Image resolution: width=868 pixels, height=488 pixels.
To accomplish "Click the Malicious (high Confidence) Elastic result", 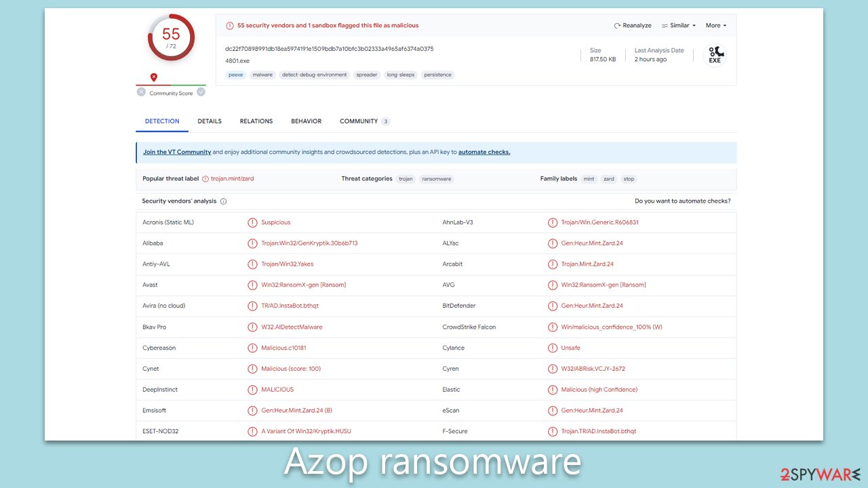I will 599,390.
